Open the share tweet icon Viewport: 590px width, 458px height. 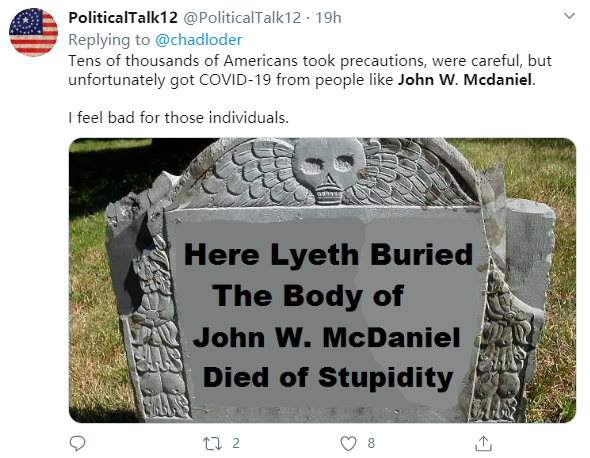coord(484,443)
